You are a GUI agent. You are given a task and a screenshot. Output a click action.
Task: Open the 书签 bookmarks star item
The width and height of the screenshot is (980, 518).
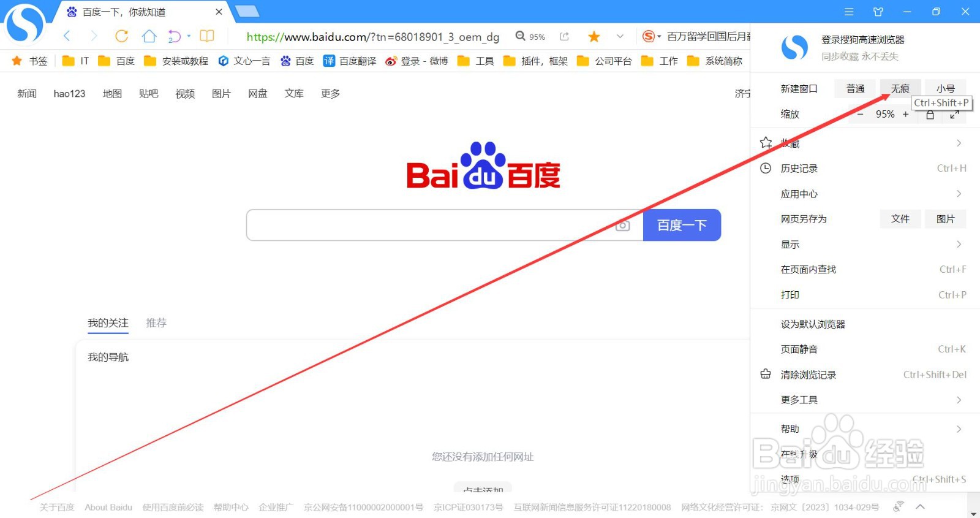pyautogui.click(x=29, y=61)
